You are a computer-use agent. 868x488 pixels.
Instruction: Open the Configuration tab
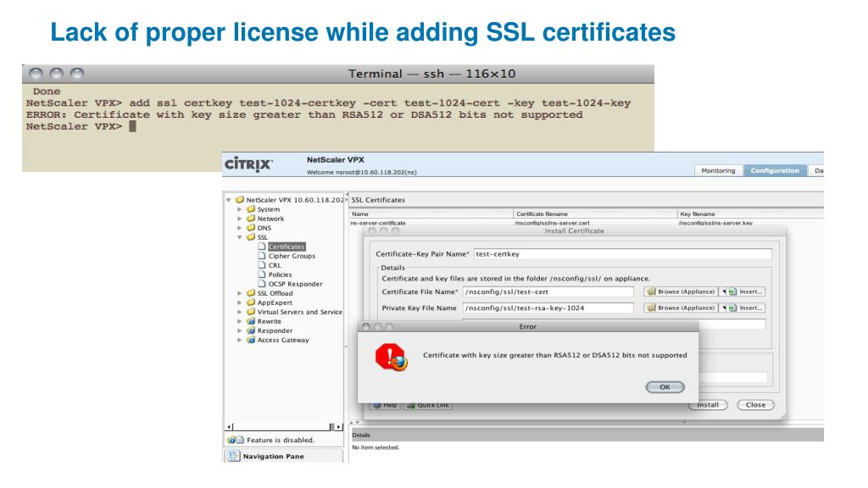tap(774, 170)
